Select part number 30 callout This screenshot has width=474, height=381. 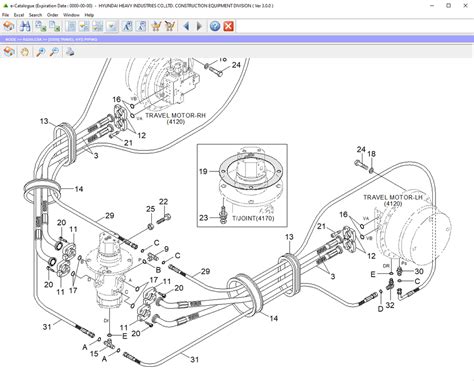pos(419,271)
